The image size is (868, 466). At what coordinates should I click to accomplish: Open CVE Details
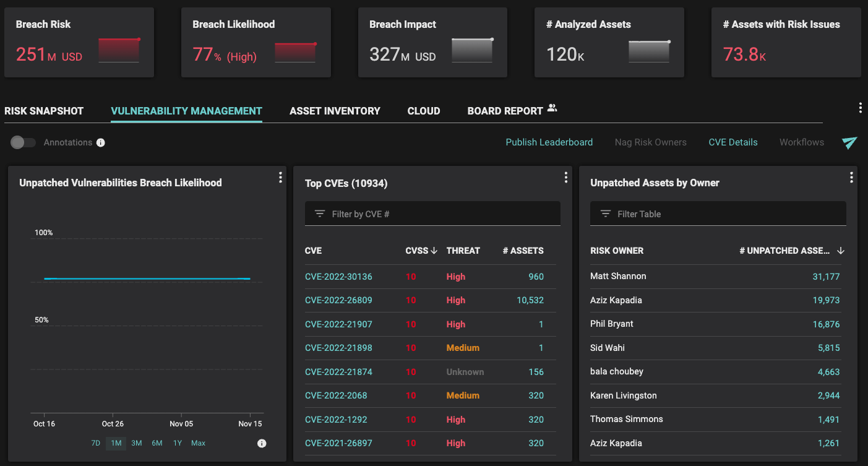(733, 142)
